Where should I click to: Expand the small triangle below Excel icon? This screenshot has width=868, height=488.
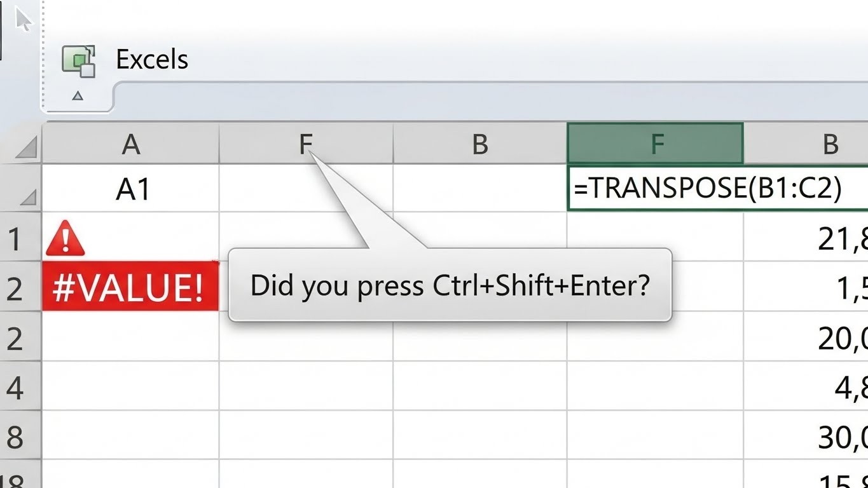click(x=78, y=96)
